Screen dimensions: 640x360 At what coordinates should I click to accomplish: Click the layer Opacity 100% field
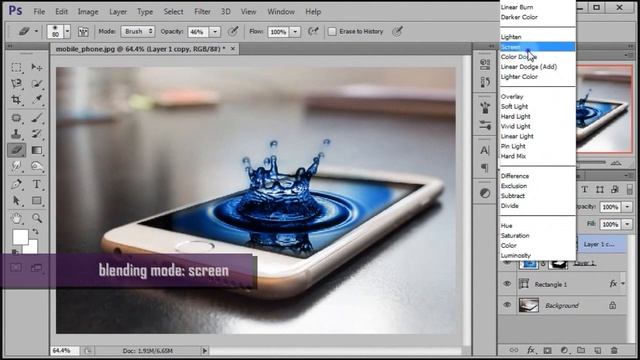point(611,207)
